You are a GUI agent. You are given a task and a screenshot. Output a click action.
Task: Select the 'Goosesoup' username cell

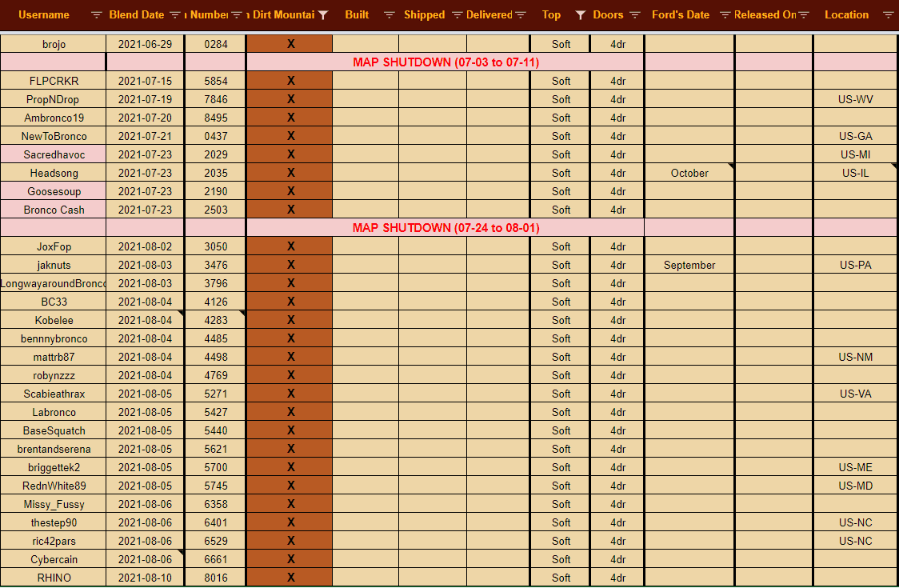click(x=54, y=191)
